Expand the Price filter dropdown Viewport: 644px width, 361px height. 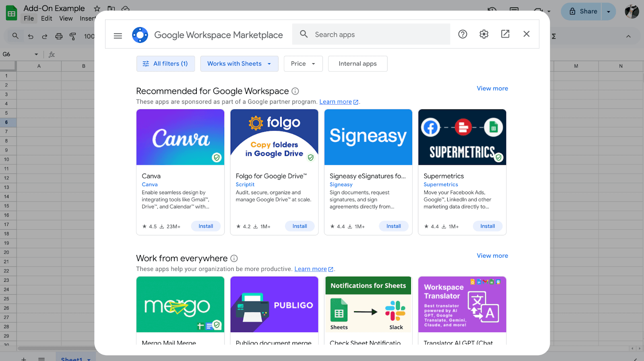(303, 64)
